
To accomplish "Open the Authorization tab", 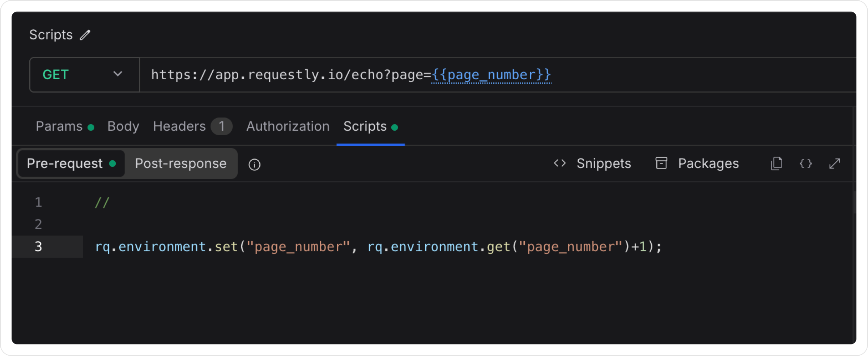I will (x=288, y=126).
